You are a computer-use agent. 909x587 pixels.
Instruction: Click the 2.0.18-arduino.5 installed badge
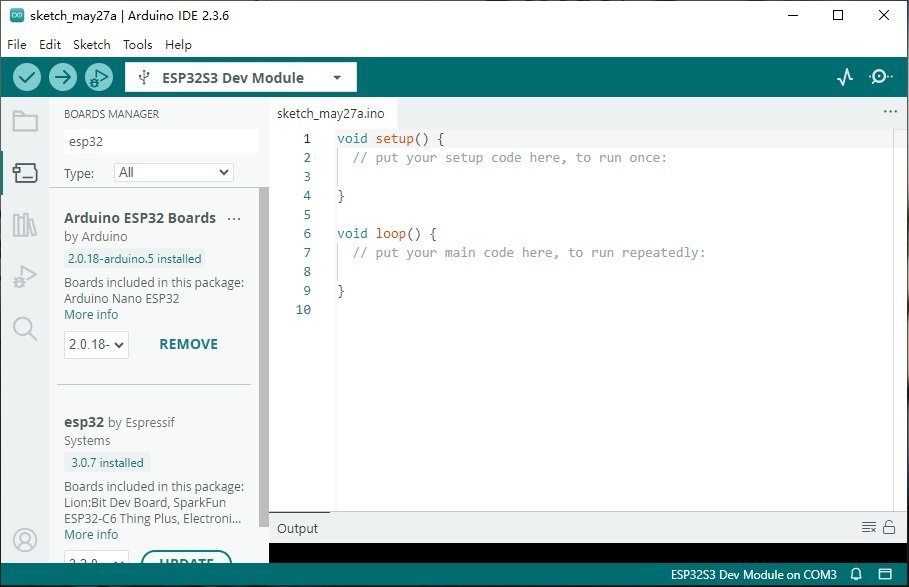(134, 258)
